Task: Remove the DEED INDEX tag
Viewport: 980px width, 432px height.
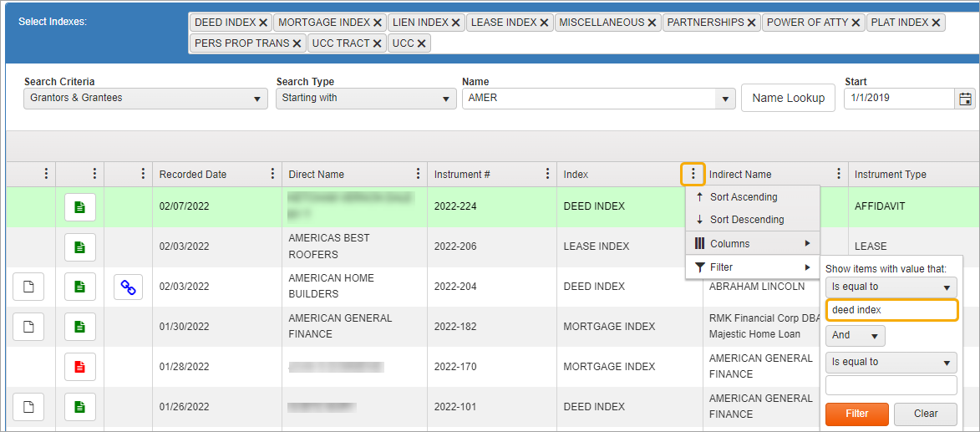Action: tap(263, 23)
